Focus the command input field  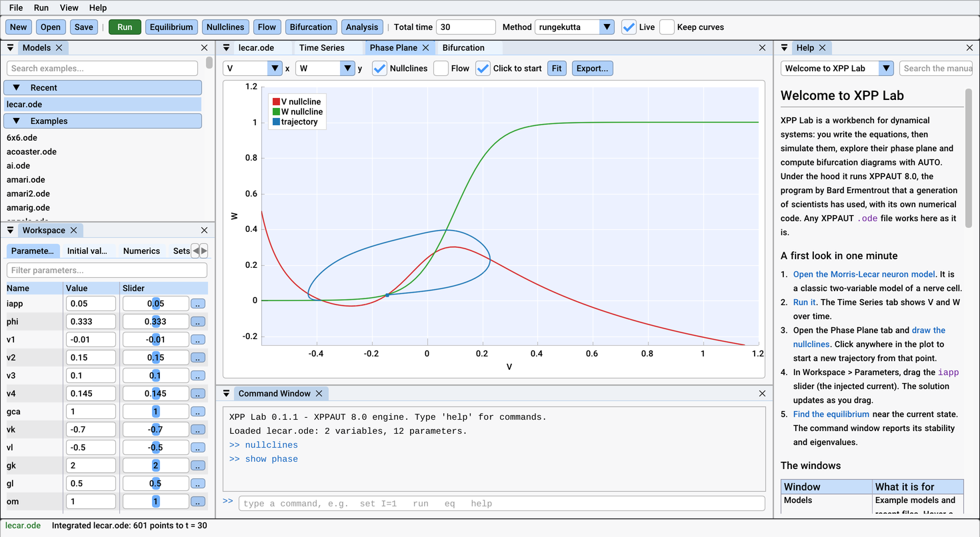[x=501, y=504]
